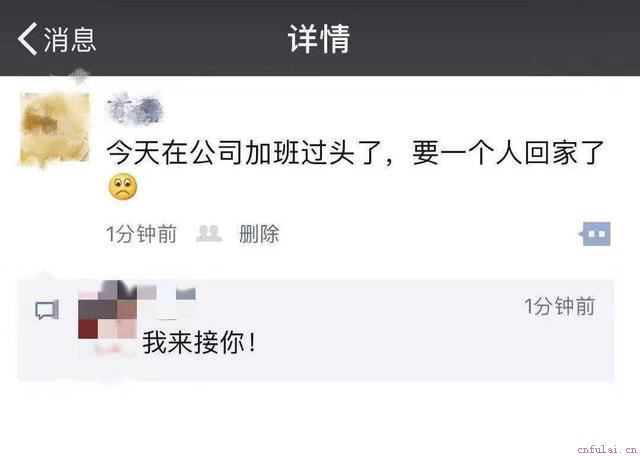640x456 pixels.
Task: Click the comment speech bubble icon
Action: pyautogui.click(x=47, y=310)
